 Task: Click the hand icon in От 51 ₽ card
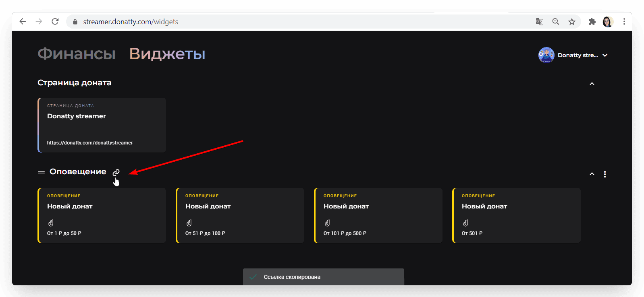189,223
